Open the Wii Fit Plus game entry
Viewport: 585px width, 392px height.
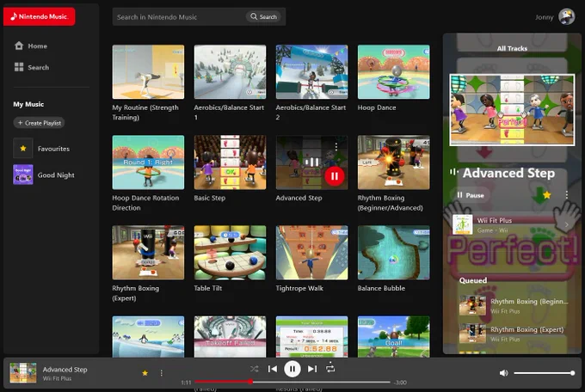[x=511, y=224]
